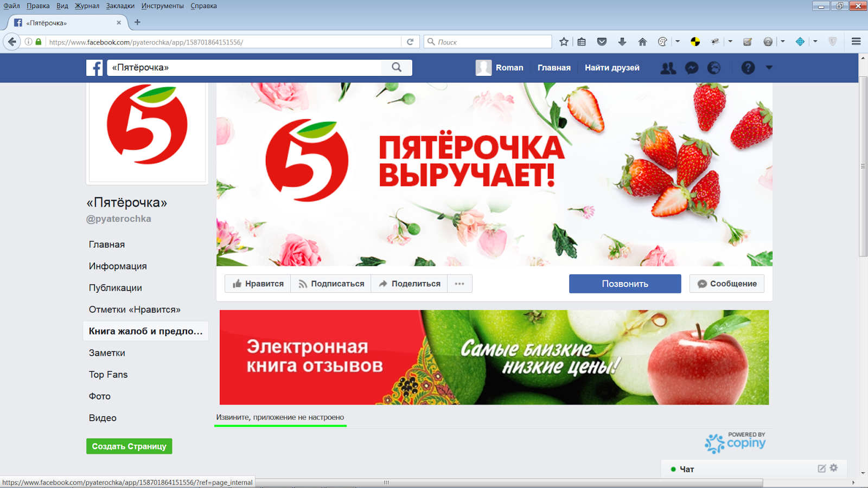
Task: Submit Facebook search with the magnifier icon
Action: (397, 67)
